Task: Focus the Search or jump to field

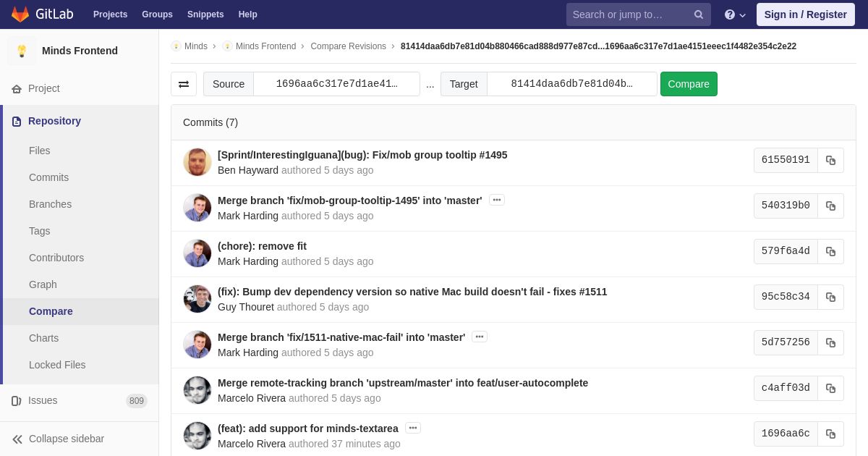Action: [629, 14]
